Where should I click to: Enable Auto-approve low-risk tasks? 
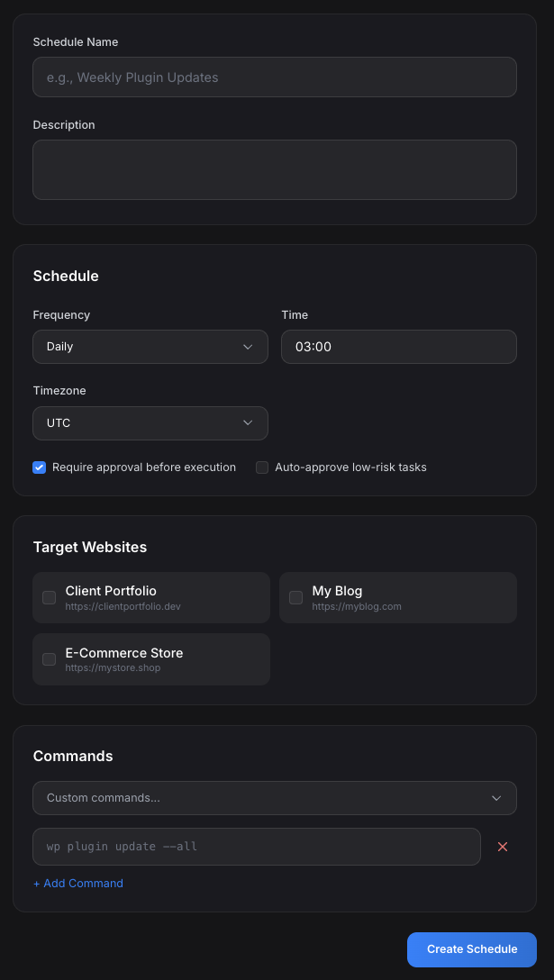[x=262, y=467]
